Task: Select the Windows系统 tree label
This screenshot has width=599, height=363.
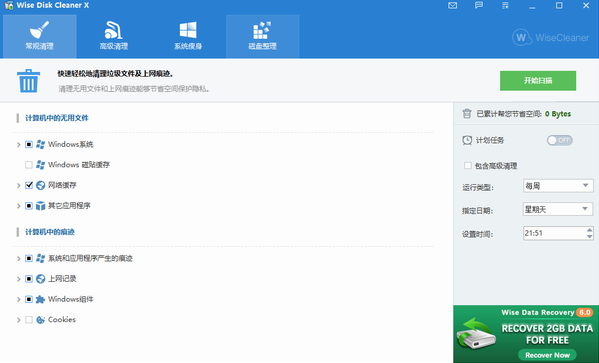Action: click(71, 144)
